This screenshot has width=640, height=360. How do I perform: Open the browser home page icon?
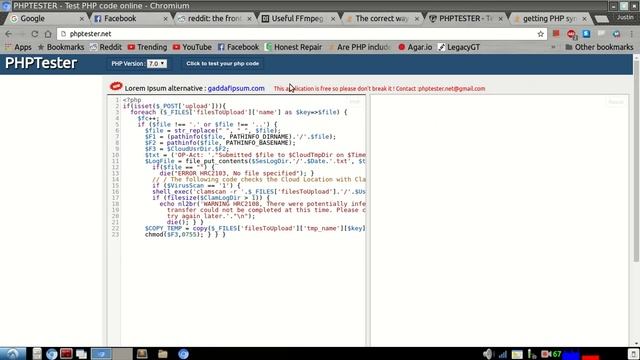pos(48,34)
